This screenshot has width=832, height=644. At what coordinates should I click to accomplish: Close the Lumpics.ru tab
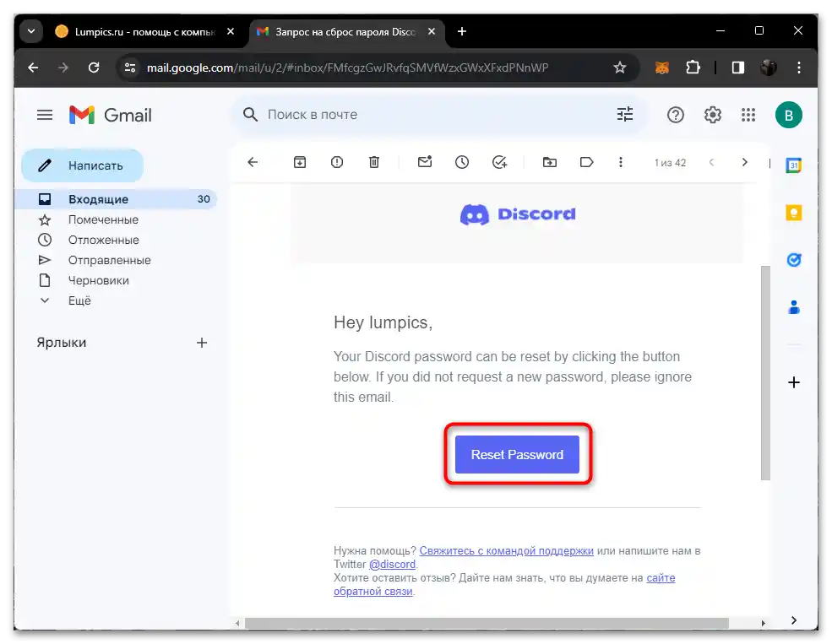coord(231,32)
